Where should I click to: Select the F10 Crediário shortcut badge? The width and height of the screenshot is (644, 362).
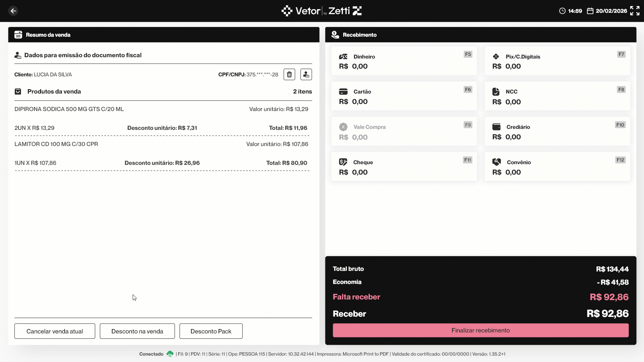pos(620,125)
